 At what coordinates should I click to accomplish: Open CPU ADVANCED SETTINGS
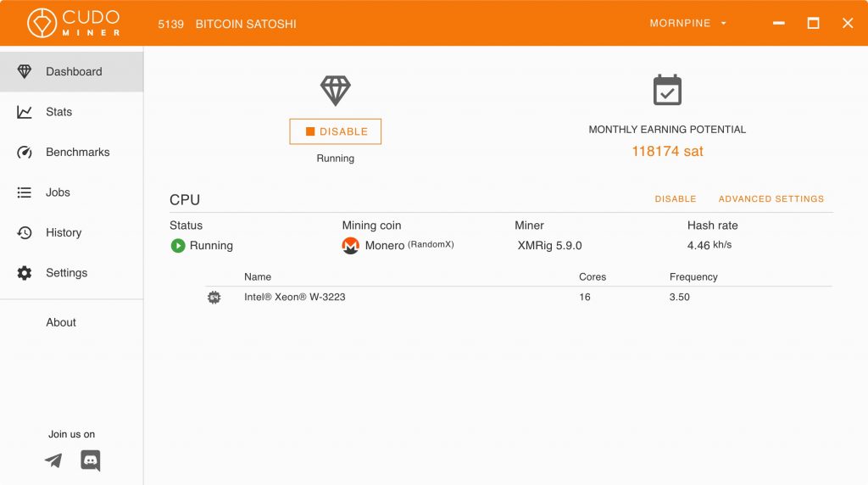pos(771,198)
